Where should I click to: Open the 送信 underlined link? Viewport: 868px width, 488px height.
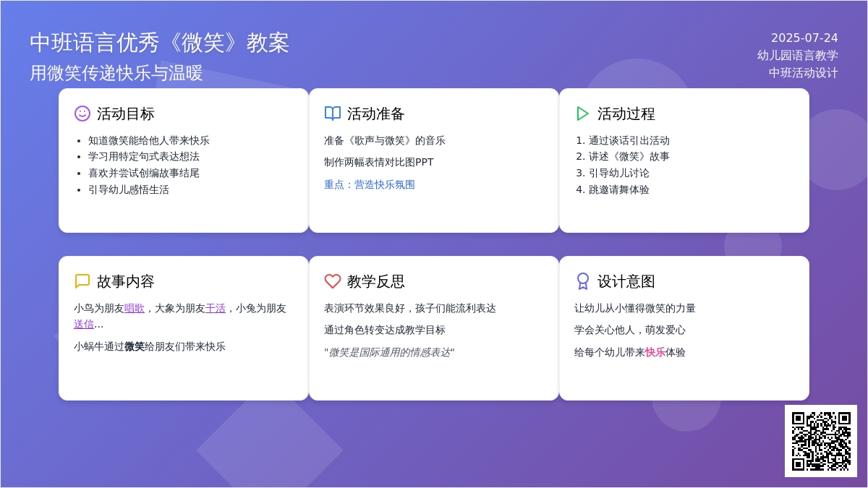pyautogui.click(x=84, y=324)
